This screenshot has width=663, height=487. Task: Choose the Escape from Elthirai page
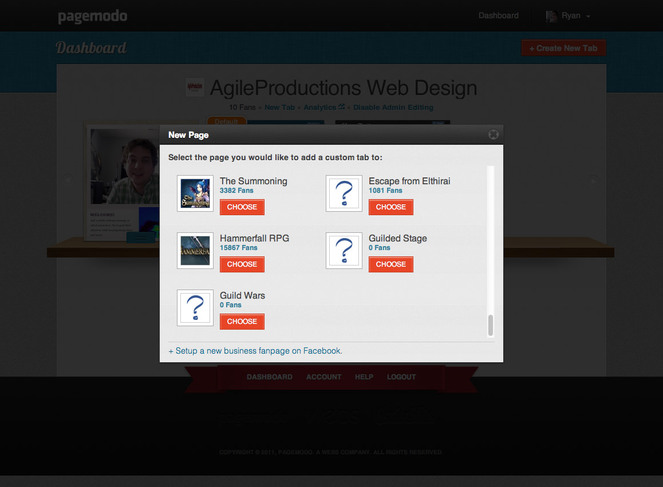point(391,207)
